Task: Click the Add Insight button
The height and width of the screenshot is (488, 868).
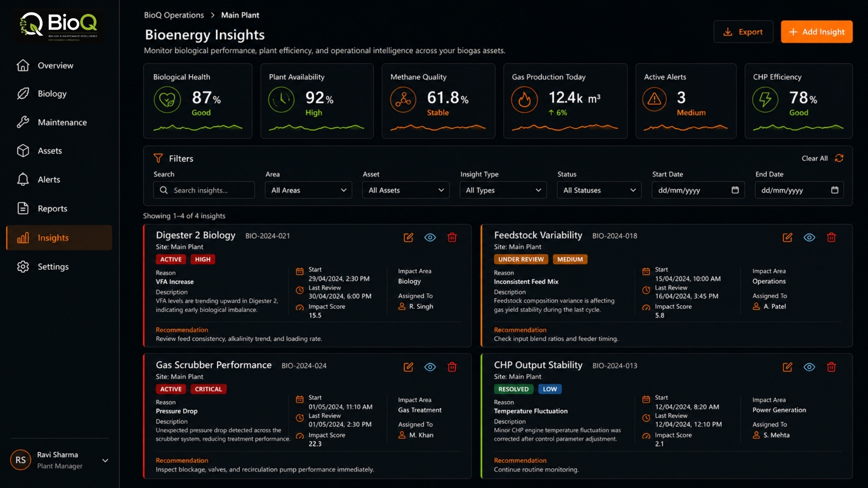Action: tap(816, 32)
